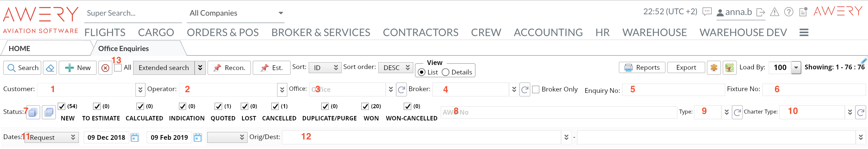Viewport: 868px width, 149px height.
Task: Switch to the HOME tab
Action: tap(19, 49)
